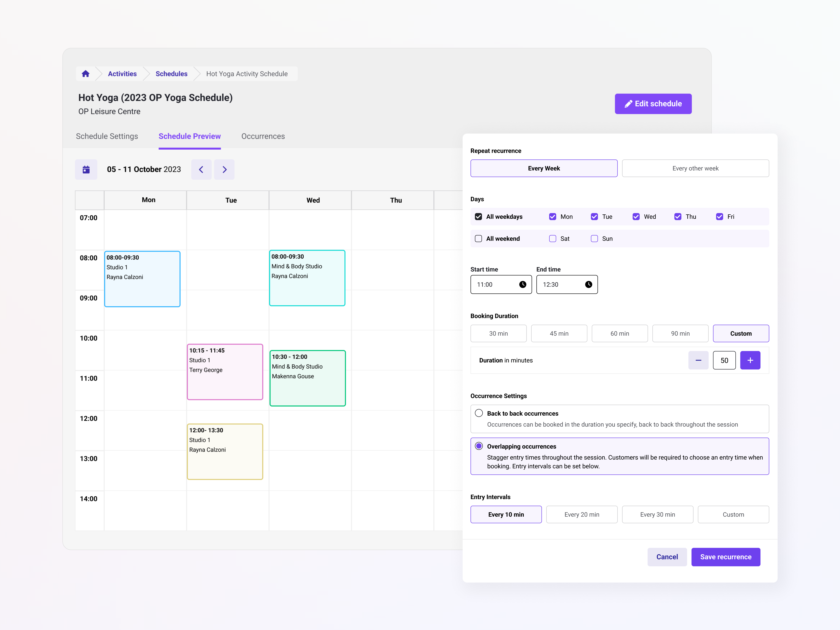Uncheck the Wed checkbox
Screen dimensions: 840x630
click(636, 216)
